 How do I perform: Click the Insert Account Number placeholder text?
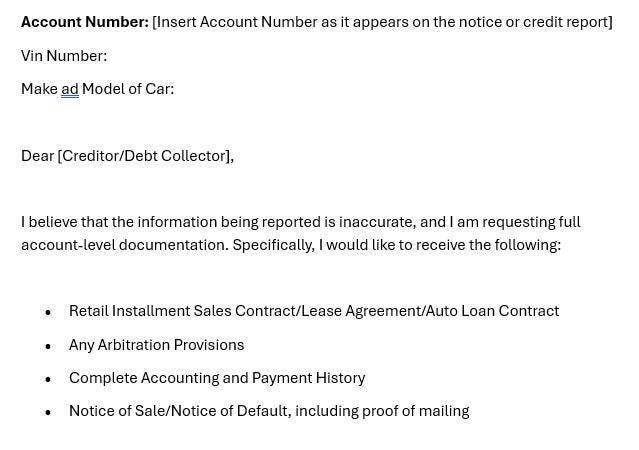(382, 22)
